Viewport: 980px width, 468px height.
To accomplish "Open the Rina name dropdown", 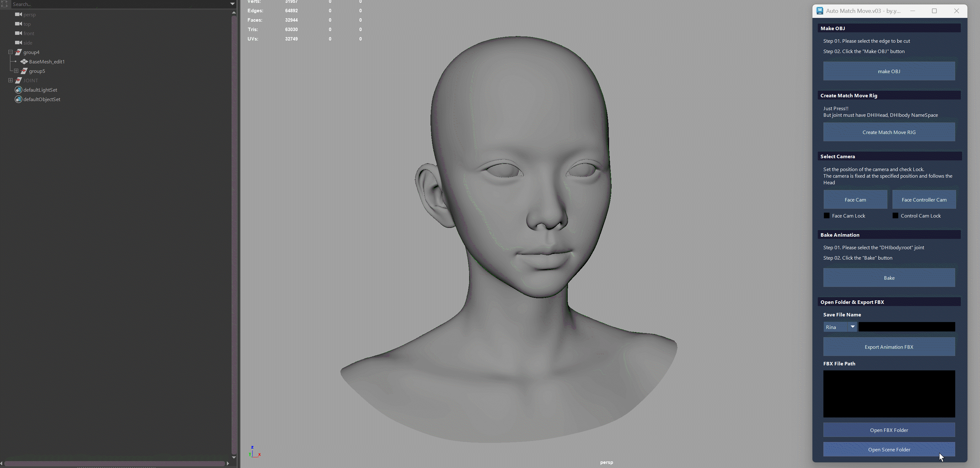I will coord(840,327).
